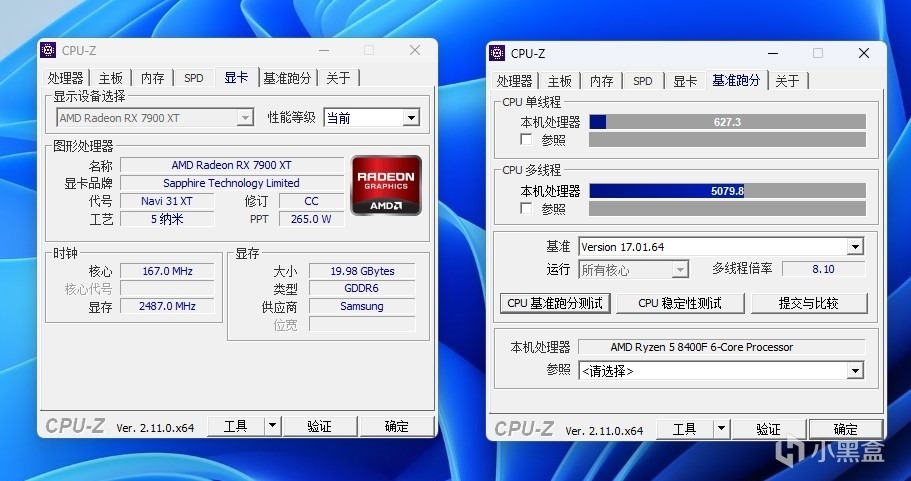Click 验证 button in right window
The image size is (911, 481).
point(769,429)
